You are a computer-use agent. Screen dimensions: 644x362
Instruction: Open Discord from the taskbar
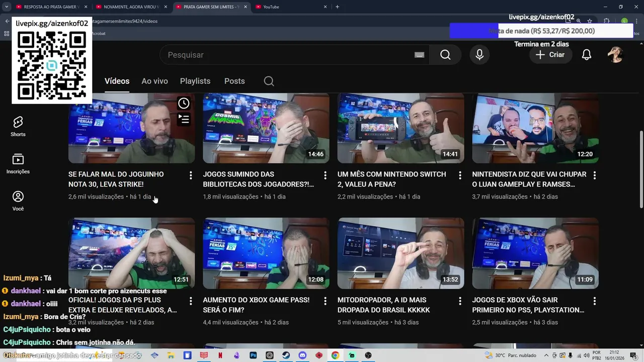pyautogui.click(x=302, y=355)
